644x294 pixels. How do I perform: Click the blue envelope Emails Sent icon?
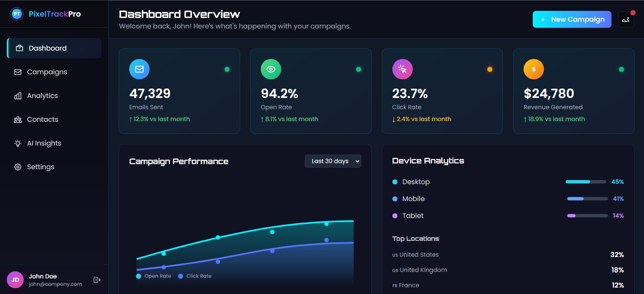pos(139,69)
